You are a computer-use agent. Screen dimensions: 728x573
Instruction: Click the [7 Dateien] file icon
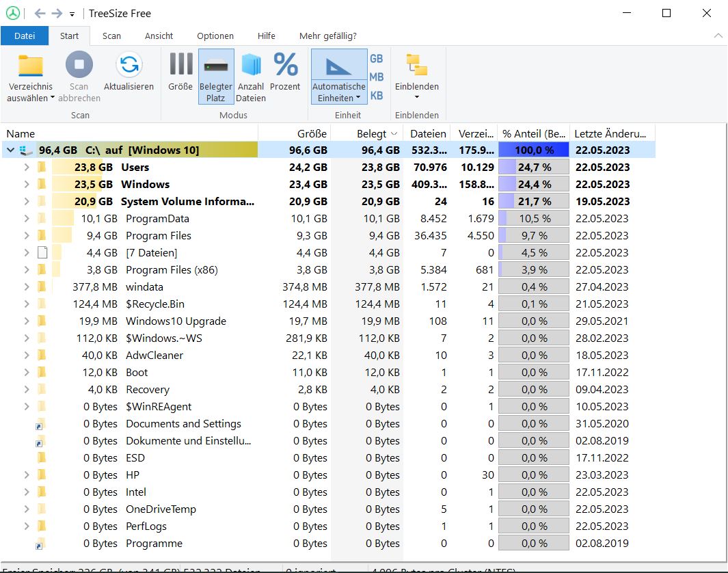coord(42,252)
